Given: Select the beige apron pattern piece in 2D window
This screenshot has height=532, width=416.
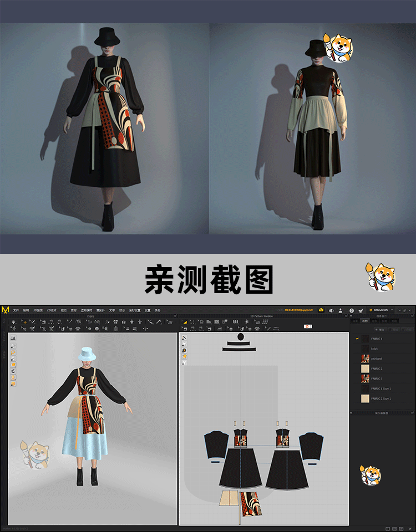Looking at the screenshot, I should pyautogui.click(x=229, y=498).
